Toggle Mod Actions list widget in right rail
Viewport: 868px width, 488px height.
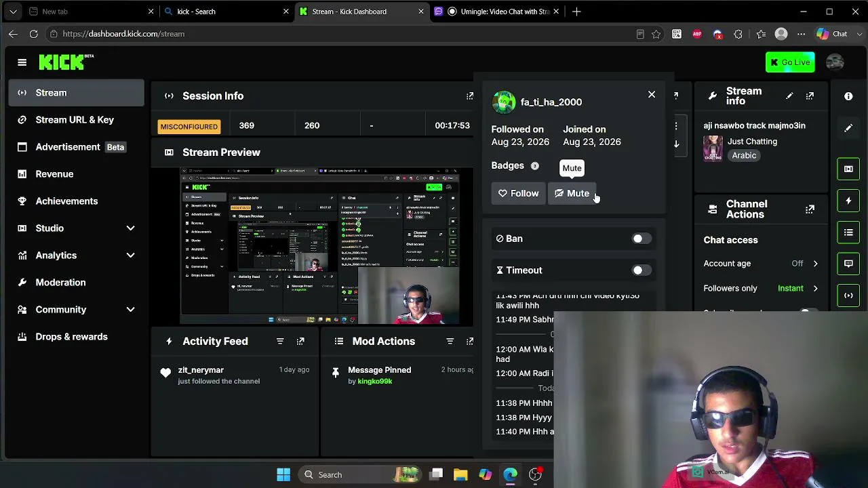(848, 232)
